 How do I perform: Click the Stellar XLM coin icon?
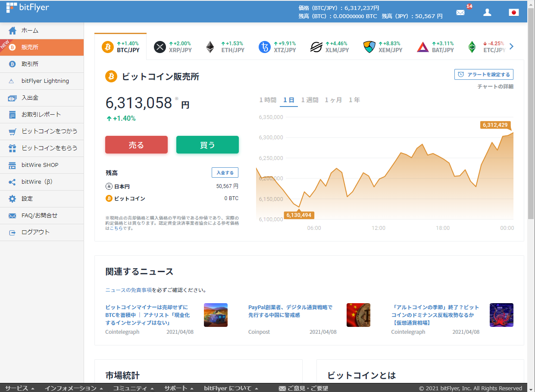coord(316,47)
